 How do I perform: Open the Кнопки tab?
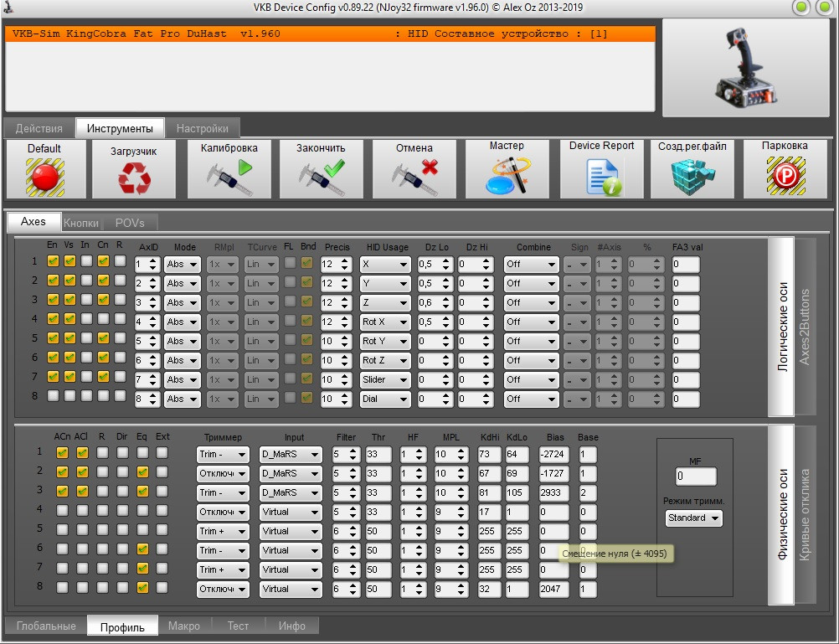click(80, 223)
